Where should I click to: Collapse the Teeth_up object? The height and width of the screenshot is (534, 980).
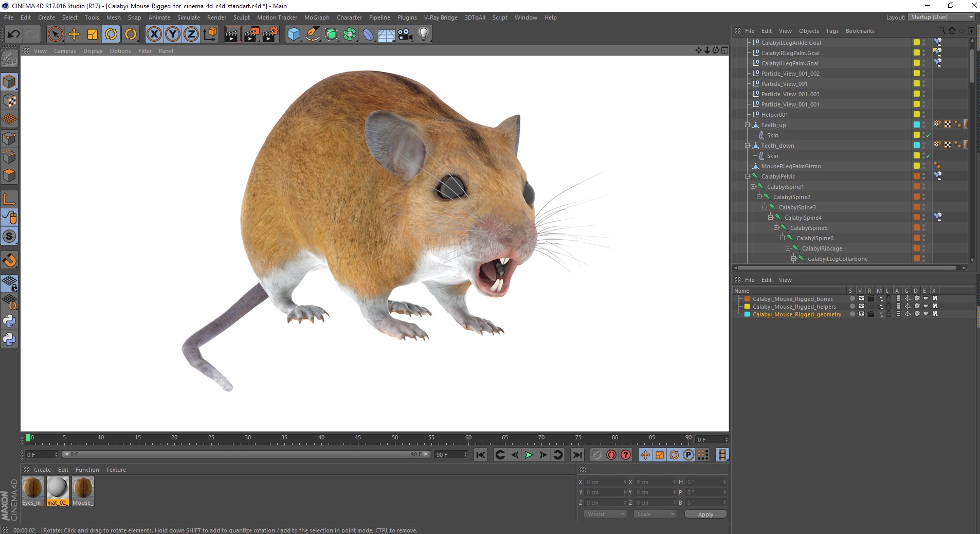tap(748, 125)
